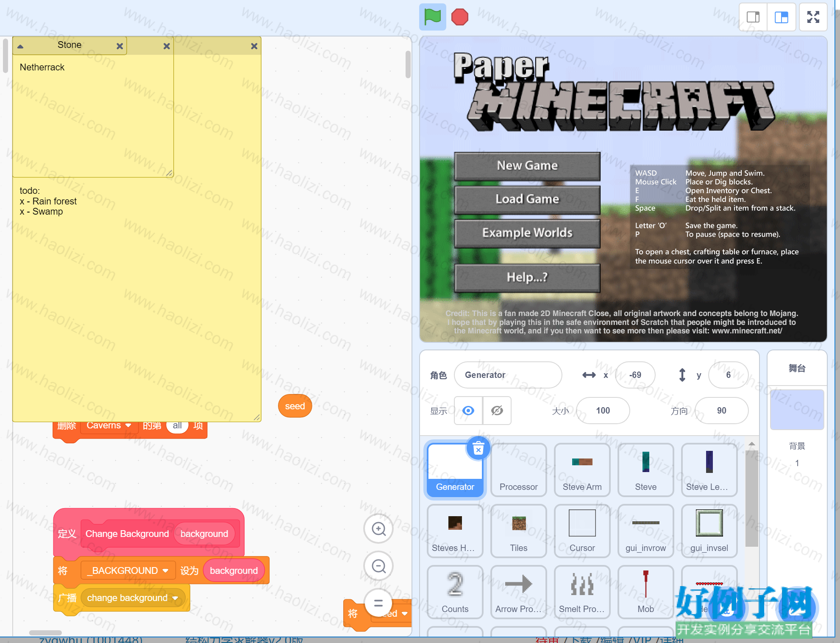Screen dimensions: 840x643
Task: Click the workspace vertical scrollbar
Action: click(408, 64)
